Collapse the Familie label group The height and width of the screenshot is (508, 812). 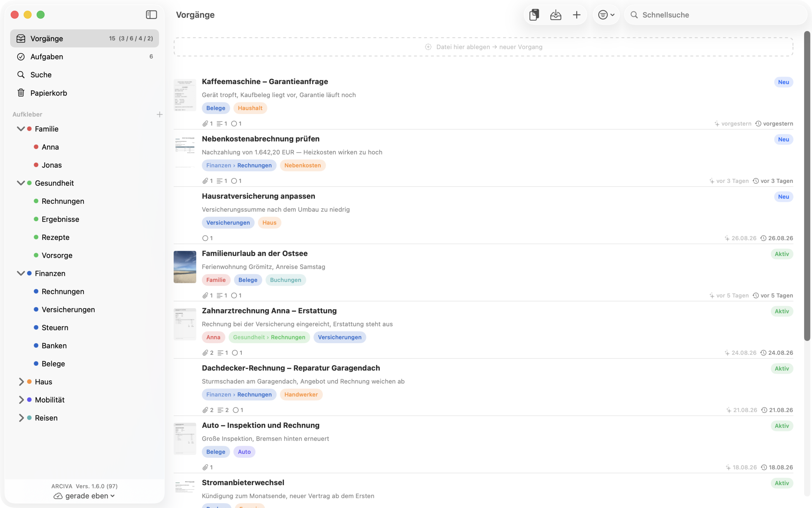click(21, 129)
